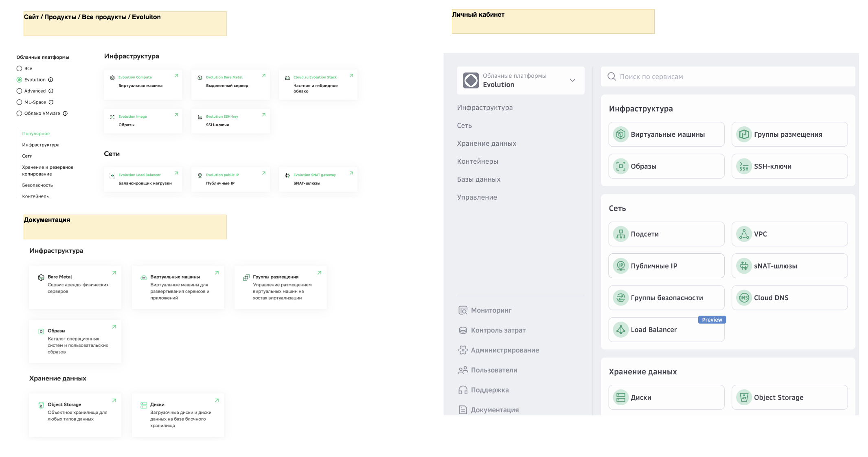Click the Документация link in sidebar
The width and height of the screenshot is (868, 457).
(x=495, y=409)
